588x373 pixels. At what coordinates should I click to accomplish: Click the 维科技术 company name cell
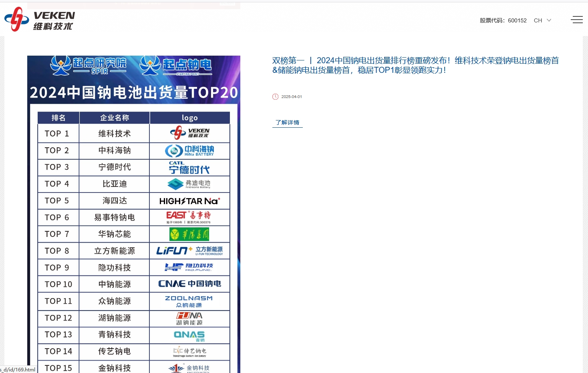[x=115, y=134]
